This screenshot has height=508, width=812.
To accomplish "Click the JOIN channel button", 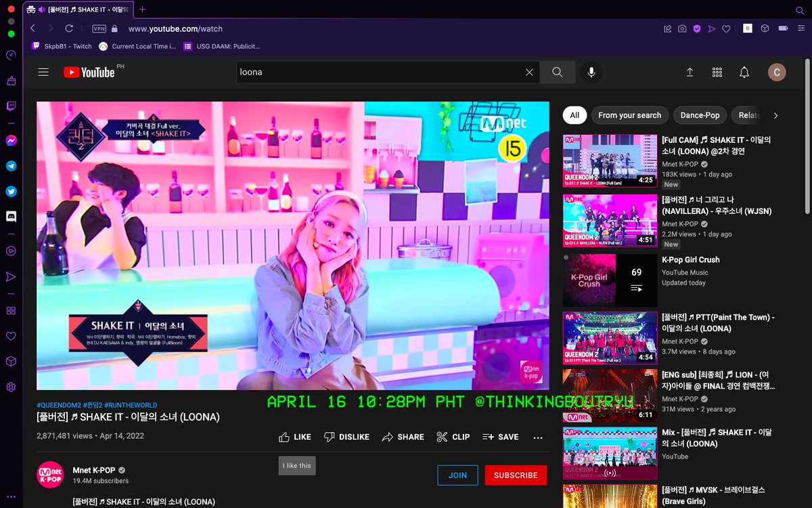I will (x=457, y=475).
